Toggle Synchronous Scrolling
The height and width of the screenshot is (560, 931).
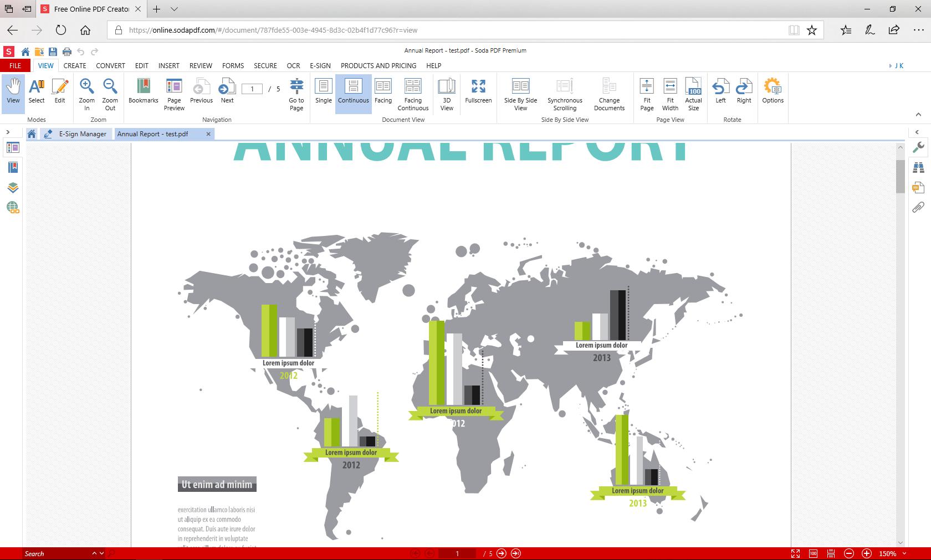(x=564, y=93)
